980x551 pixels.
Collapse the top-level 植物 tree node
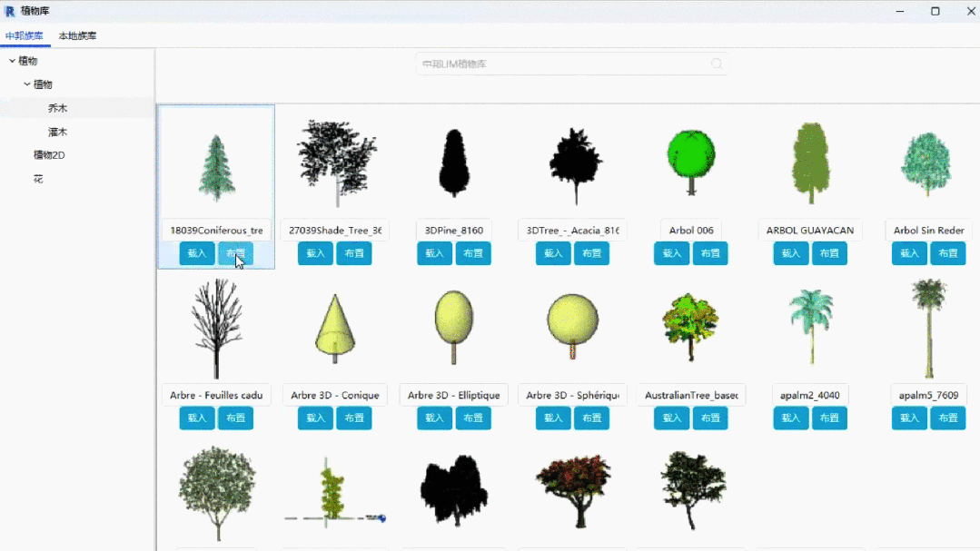pyautogui.click(x=12, y=61)
